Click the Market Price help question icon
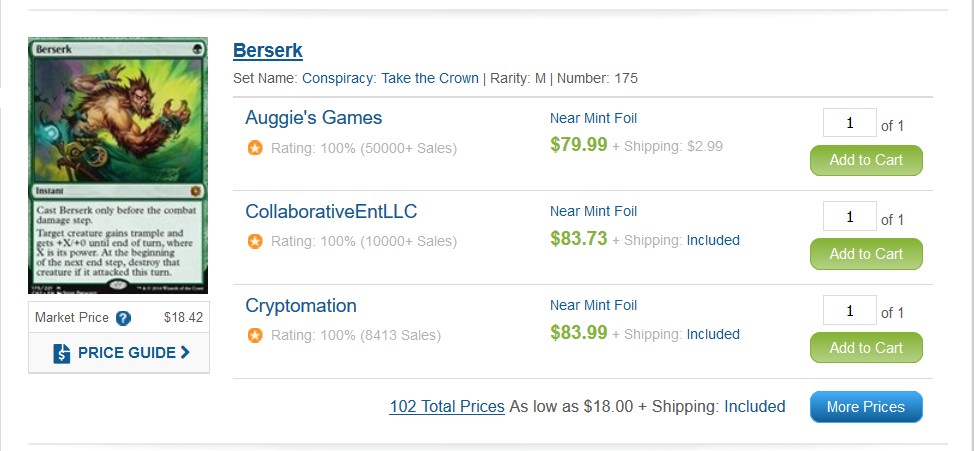 pos(123,318)
